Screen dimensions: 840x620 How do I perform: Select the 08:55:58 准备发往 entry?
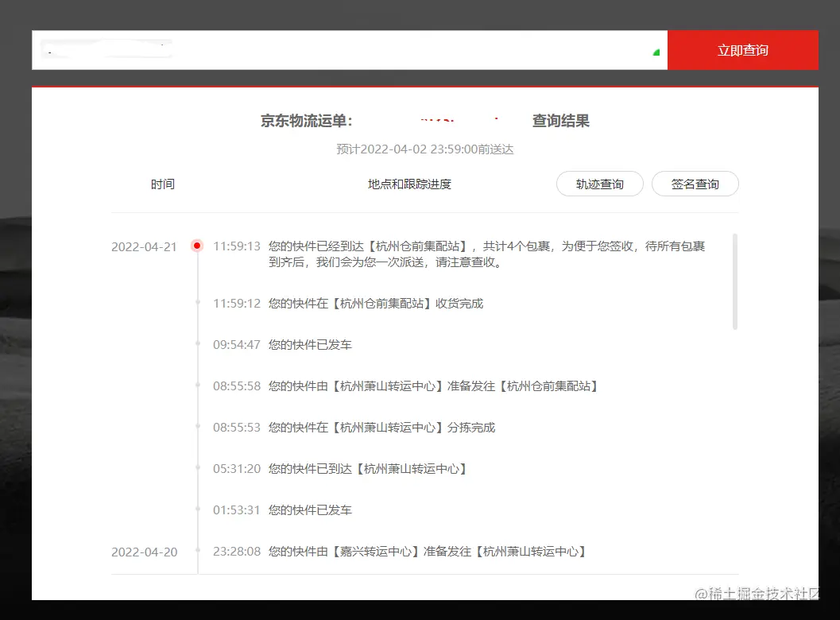(405, 386)
